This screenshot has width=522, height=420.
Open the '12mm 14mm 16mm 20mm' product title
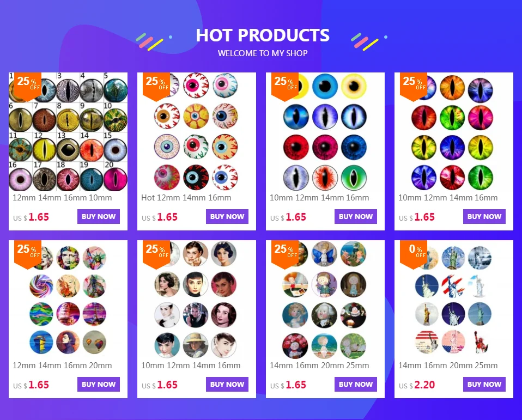62,366
